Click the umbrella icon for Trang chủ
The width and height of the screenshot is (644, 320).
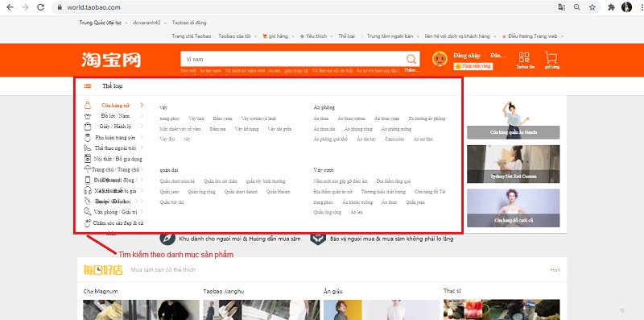[x=88, y=169]
